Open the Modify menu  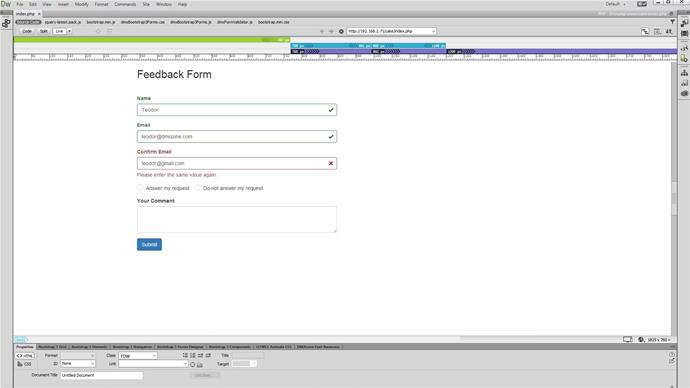pyautogui.click(x=81, y=4)
